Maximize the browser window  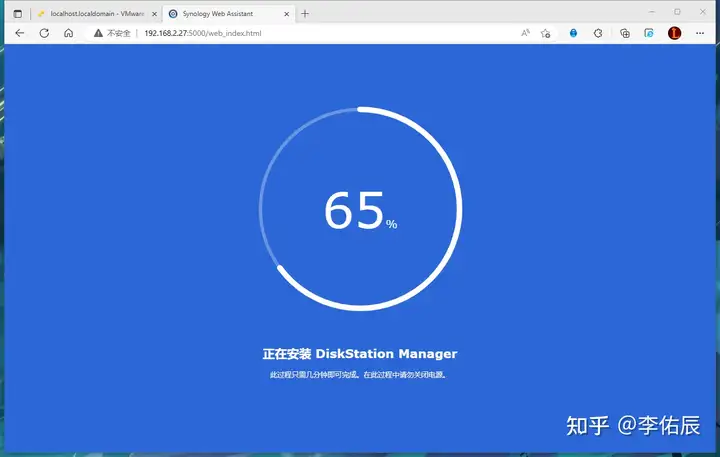[x=677, y=12]
